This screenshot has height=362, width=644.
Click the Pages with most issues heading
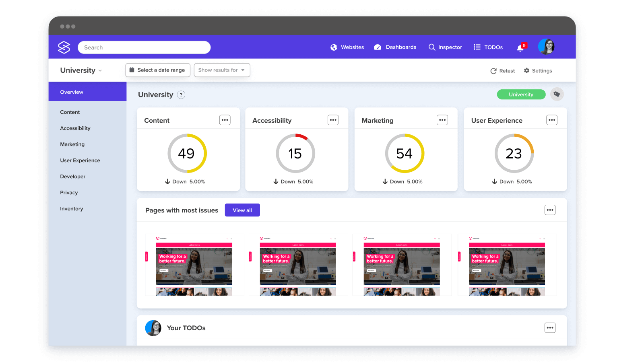[x=182, y=210]
